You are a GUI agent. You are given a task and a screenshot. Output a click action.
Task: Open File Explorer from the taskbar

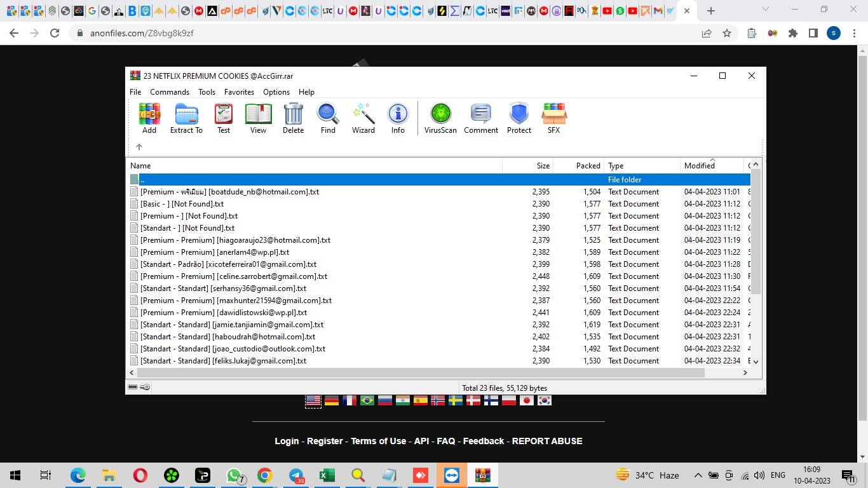pos(109,475)
